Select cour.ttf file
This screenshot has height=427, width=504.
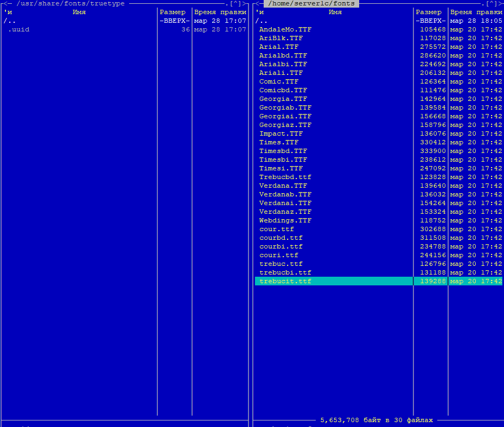coord(277,230)
